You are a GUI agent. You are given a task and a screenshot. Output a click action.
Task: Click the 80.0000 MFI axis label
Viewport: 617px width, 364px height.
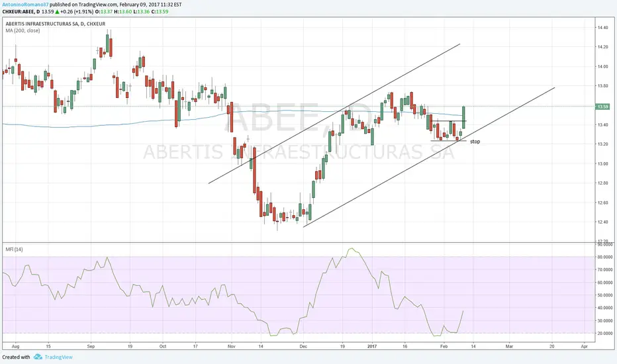tap(605, 257)
